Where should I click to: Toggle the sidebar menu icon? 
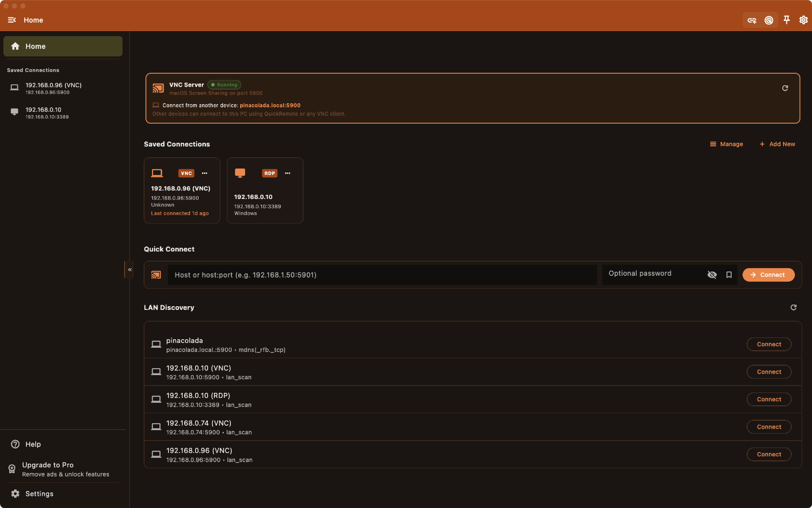point(12,20)
